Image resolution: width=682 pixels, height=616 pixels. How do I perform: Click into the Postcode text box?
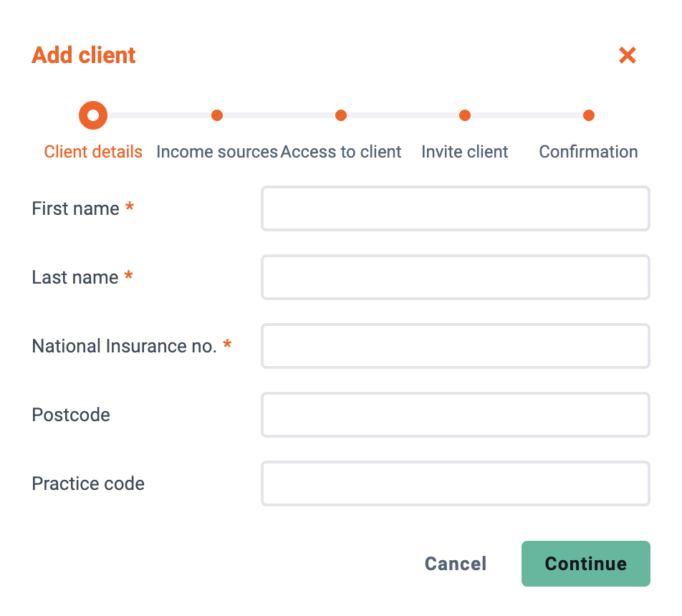click(456, 415)
